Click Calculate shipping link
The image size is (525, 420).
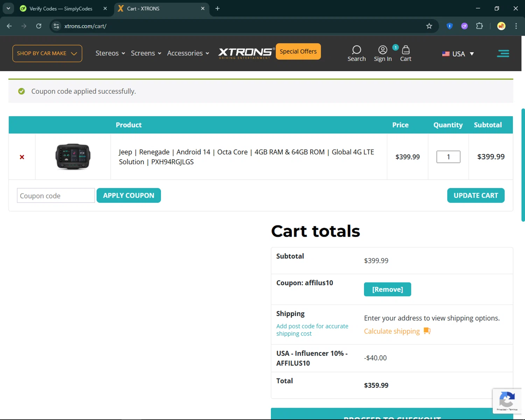click(x=392, y=331)
